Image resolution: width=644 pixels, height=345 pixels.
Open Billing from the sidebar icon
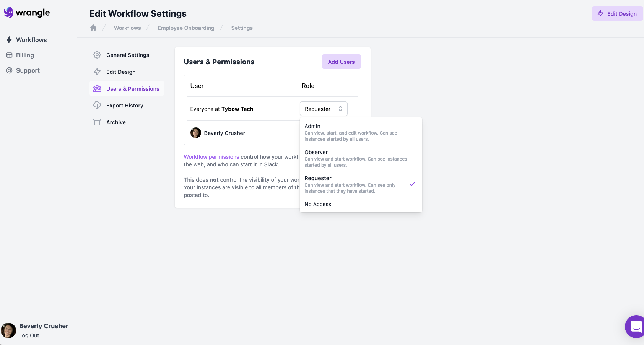pos(9,55)
